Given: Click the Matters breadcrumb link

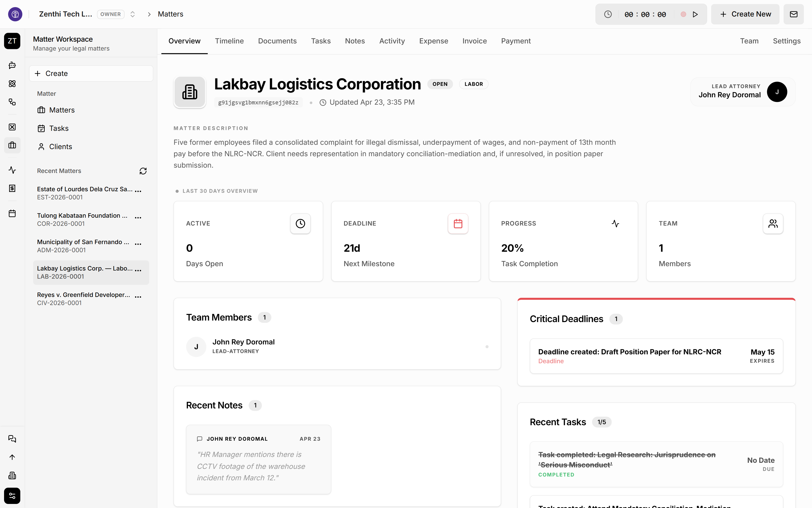Looking at the screenshot, I should 171,14.
